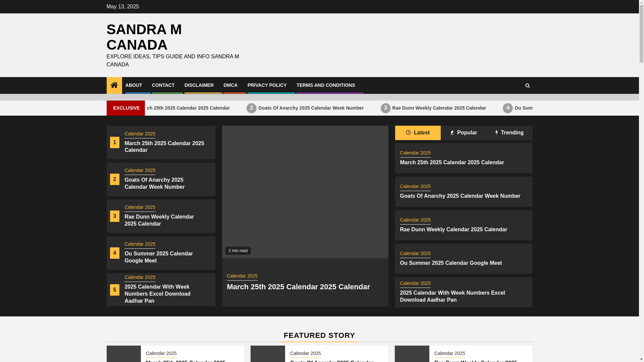Open Latest tab item Goats Of Anarchy Calendar

[460, 196]
